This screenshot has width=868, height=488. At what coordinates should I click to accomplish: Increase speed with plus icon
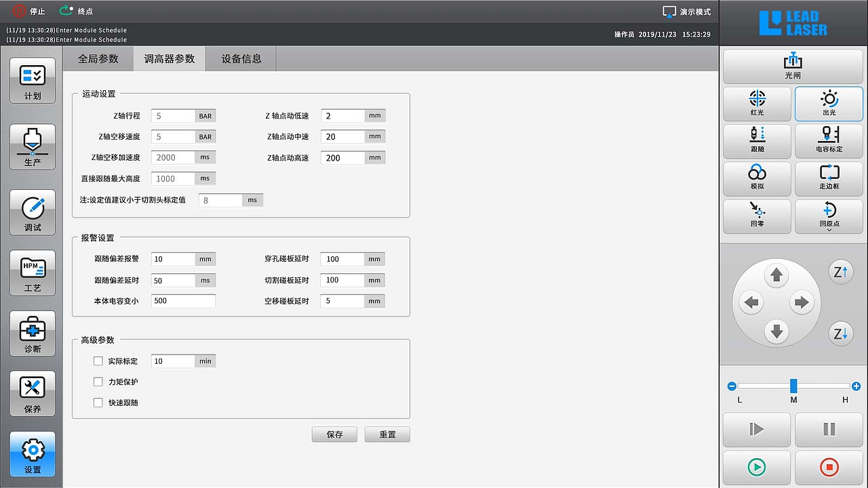856,386
